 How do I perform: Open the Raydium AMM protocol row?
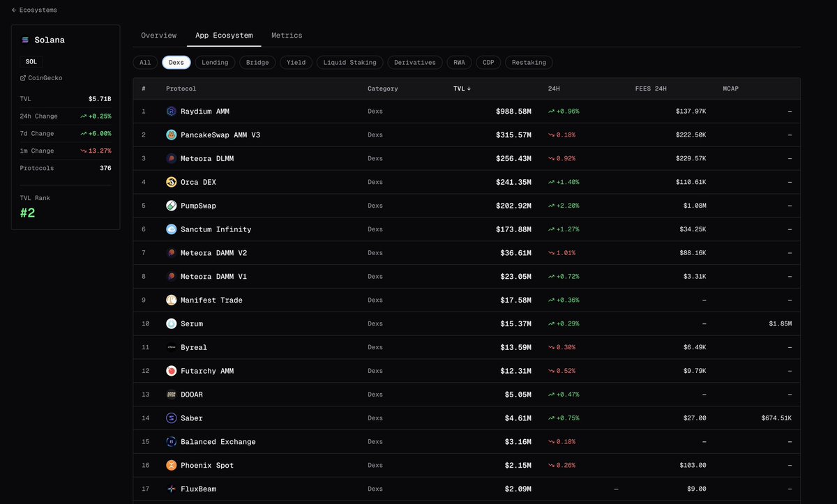pyautogui.click(x=467, y=112)
